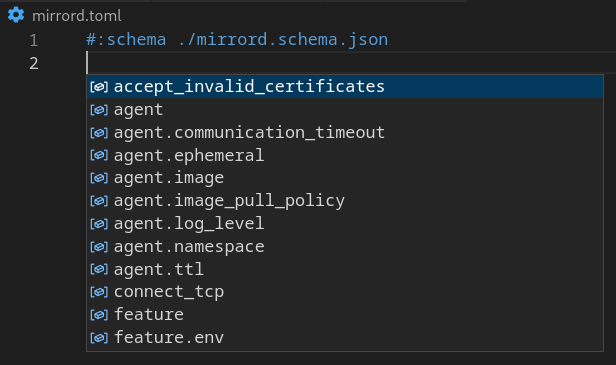Select agent.log_level from completion list
The width and height of the screenshot is (616, 365).
345,224
